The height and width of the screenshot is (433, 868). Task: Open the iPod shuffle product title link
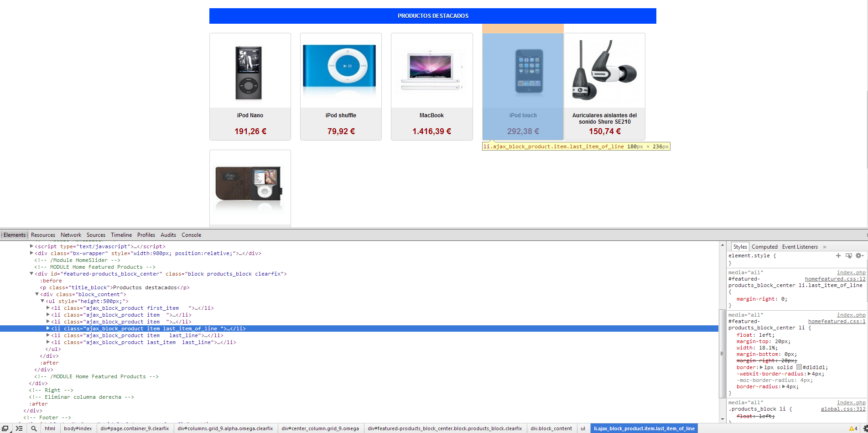[341, 115]
